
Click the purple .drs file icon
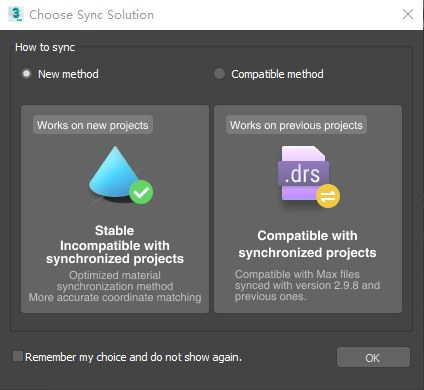coord(308,177)
